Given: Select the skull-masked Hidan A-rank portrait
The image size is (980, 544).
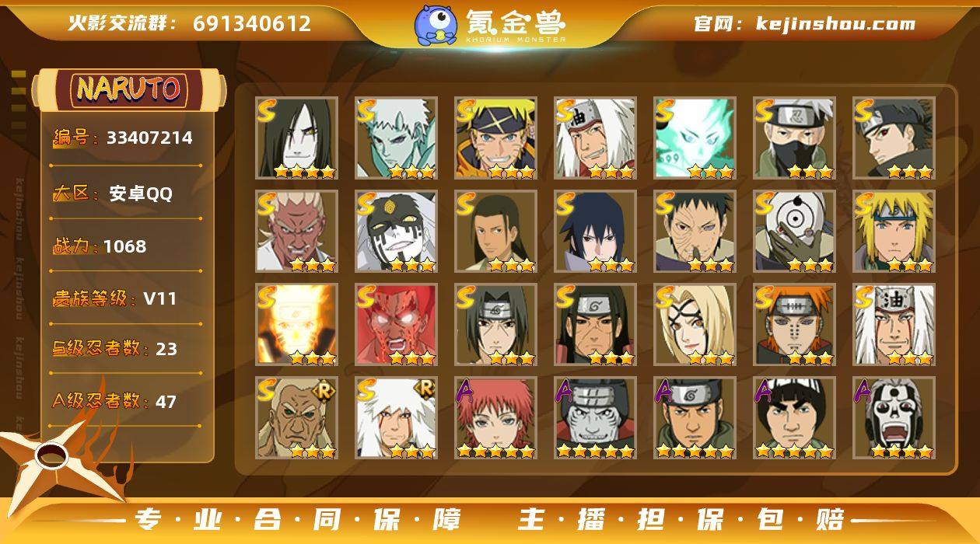Looking at the screenshot, I should point(894,418).
